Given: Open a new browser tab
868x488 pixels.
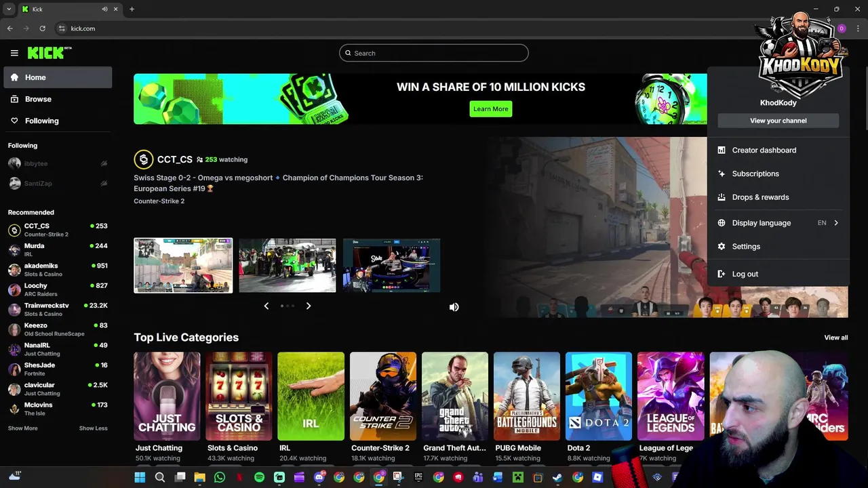Looking at the screenshot, I should [132, 9].
